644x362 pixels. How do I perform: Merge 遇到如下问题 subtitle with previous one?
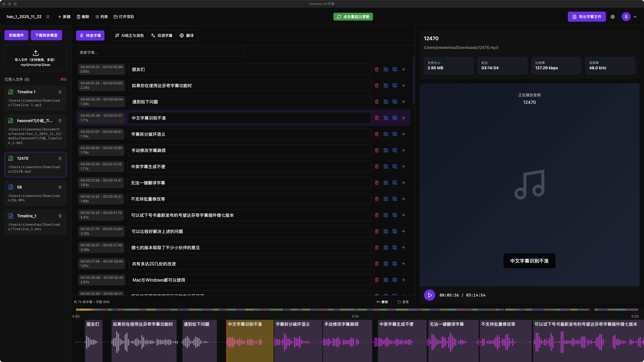[x=386, y=102]
